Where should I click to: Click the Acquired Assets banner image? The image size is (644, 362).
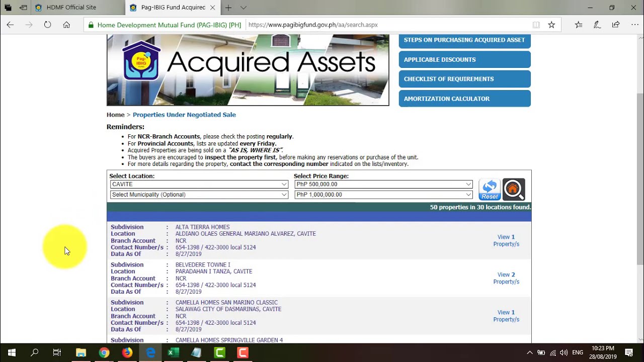(x=248, y=70)
